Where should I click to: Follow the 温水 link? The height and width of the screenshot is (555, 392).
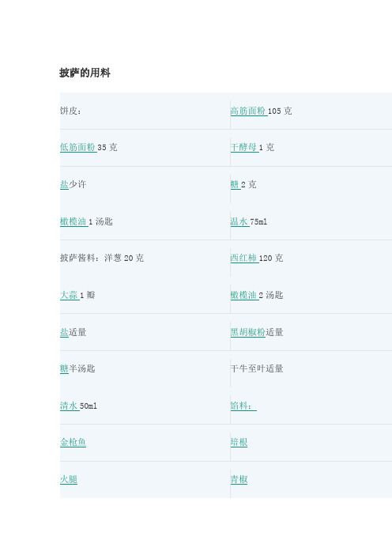coord(239,221)
